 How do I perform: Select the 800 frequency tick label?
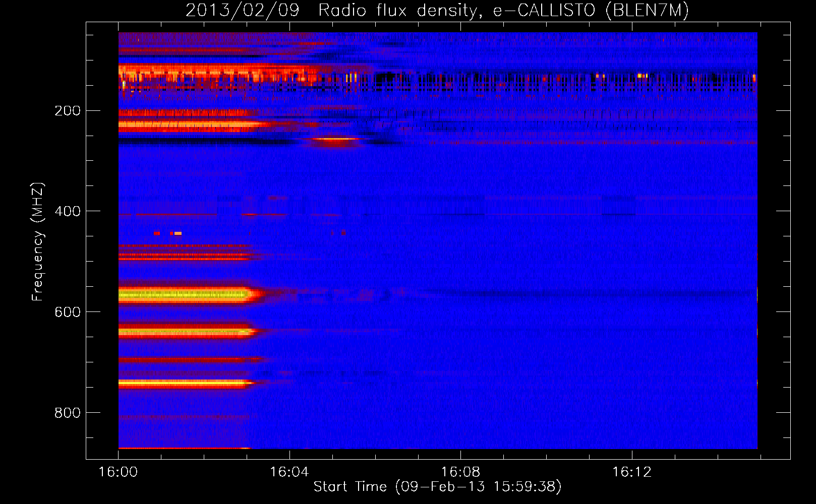pyautogui.click(x=68, y=413)
